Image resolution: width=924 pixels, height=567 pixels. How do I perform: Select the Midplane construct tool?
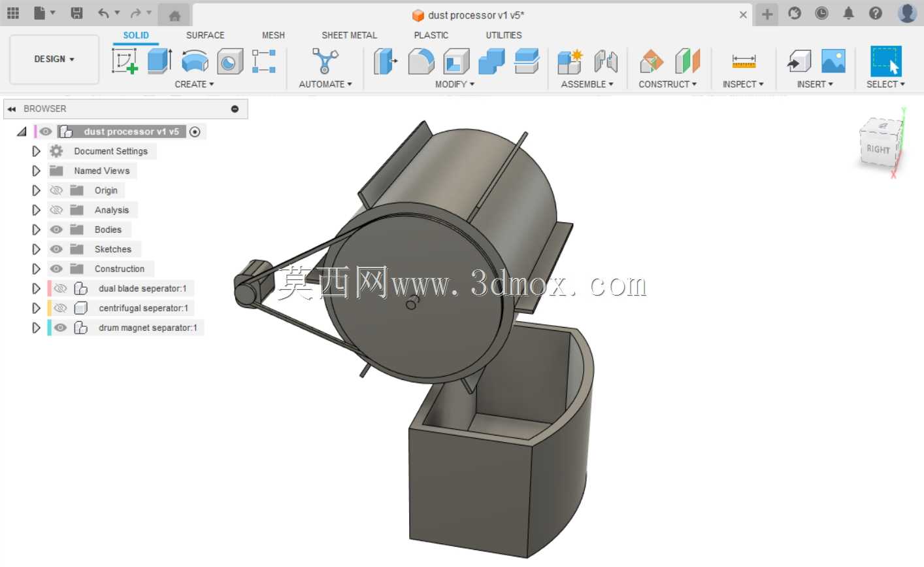coord(687,61)
